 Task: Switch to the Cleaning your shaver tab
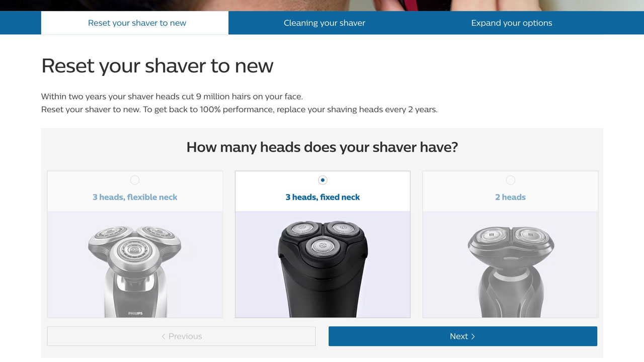tap(325, 23)
